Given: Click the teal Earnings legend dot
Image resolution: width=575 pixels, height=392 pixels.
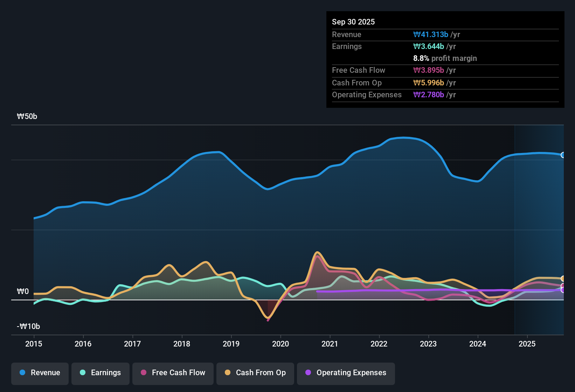Looking at the screenshot, I should [83, 373].
